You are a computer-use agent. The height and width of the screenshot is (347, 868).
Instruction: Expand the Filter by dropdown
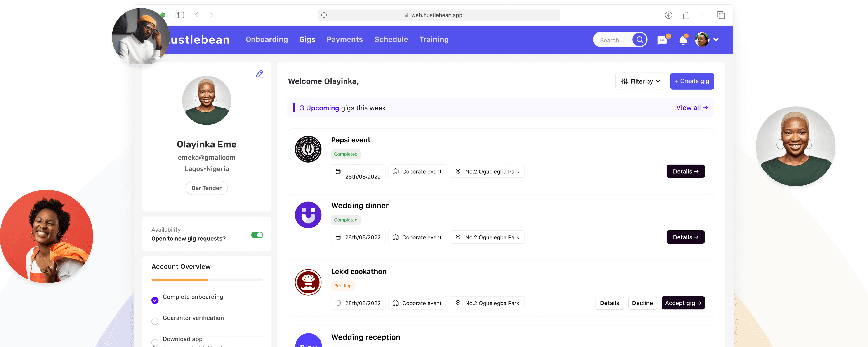640,81
